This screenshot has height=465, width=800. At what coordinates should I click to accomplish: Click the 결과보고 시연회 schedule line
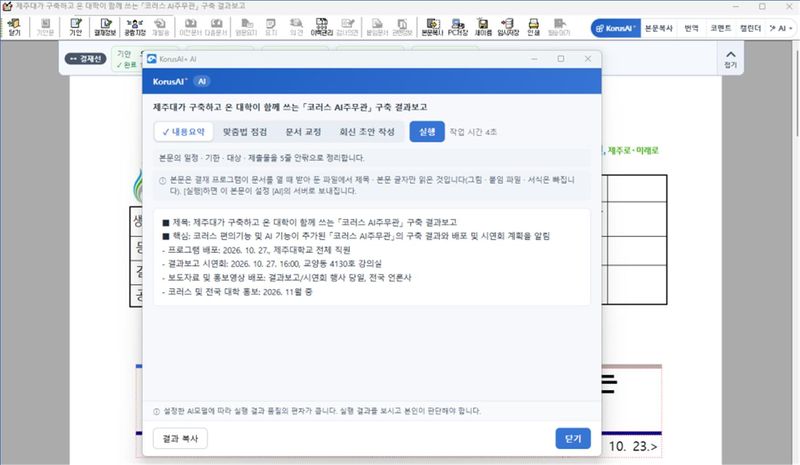tap(271, 264)
